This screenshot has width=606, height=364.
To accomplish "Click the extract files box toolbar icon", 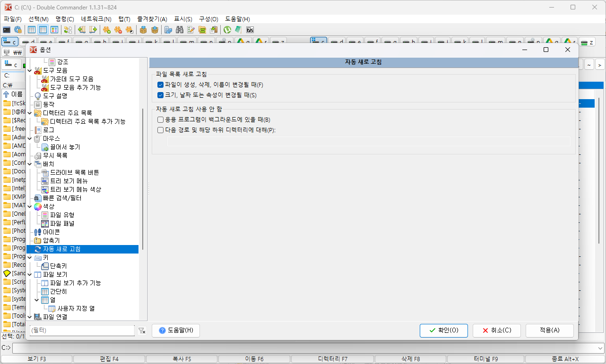I will click(x=155, y=30).
